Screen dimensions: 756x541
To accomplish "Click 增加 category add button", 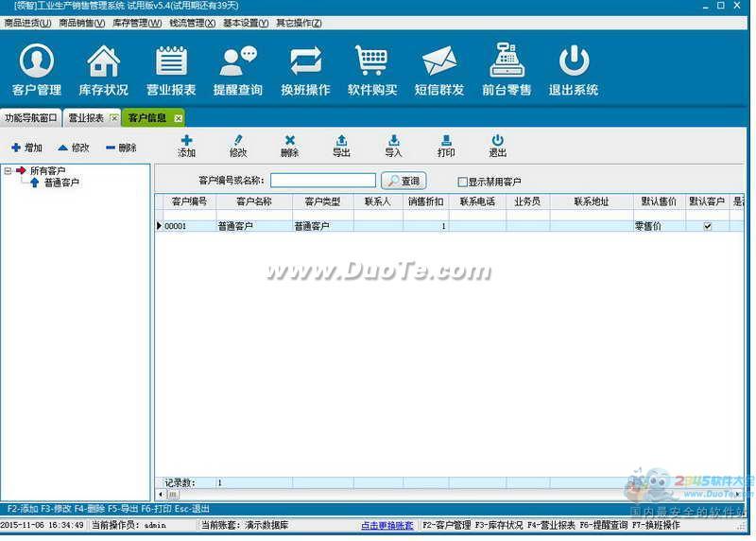I will (27, 148).
